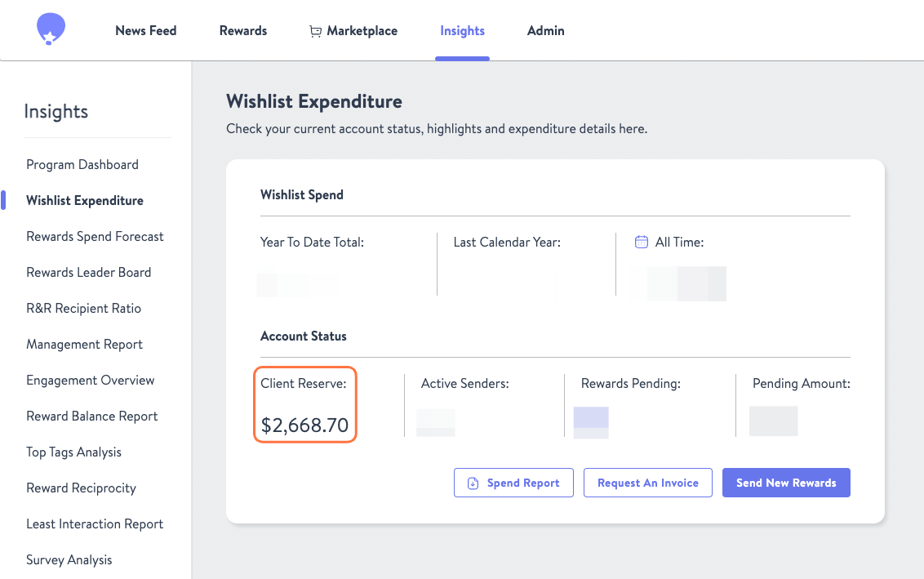View the Top Tags Analysis
924x579 pixels.
(x=74, y=452)
